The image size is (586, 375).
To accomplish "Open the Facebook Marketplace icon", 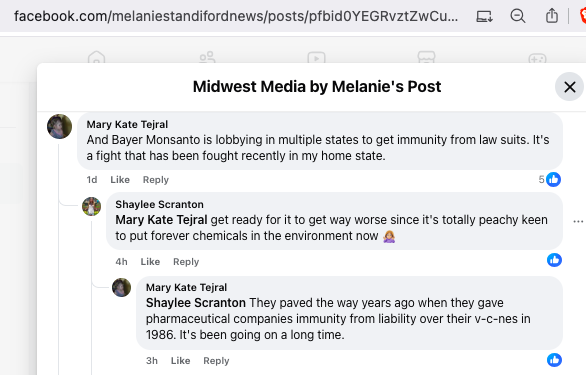I will pyautogui.click(x=426, y=57).
